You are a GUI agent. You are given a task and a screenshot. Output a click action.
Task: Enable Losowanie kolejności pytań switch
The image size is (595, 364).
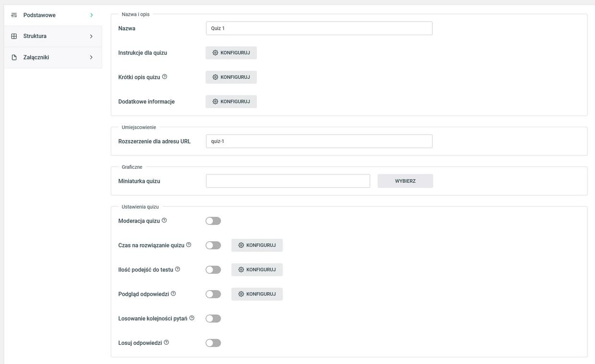[x=213, y=319]
